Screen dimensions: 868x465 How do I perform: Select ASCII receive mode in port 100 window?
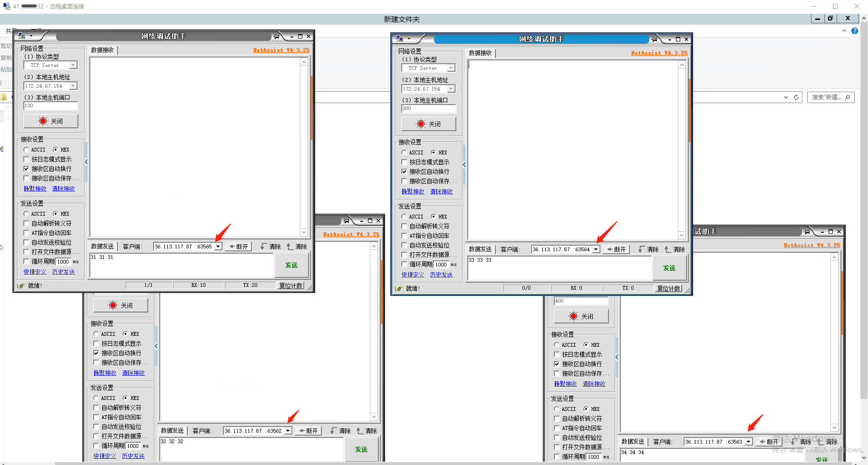tap(27, 150)
